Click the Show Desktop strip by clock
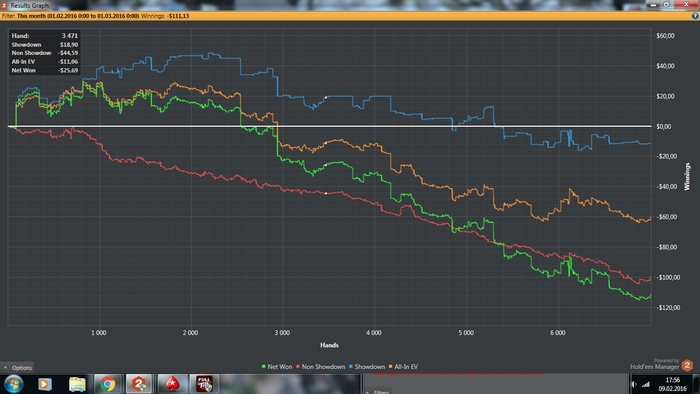Viewport: 700px width, 394px height. pyautogui.click(x=696, y=384)
